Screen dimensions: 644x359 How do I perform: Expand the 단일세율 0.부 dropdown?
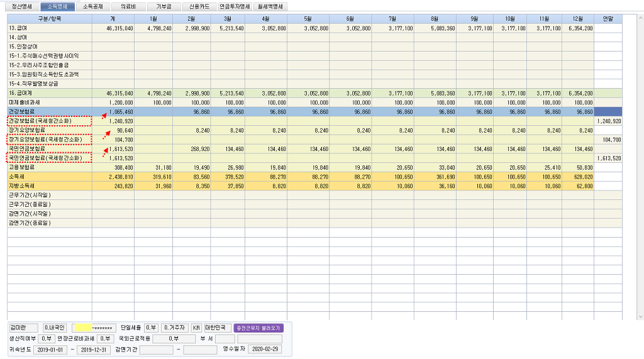pyautogui.click(x=151, y=328)
